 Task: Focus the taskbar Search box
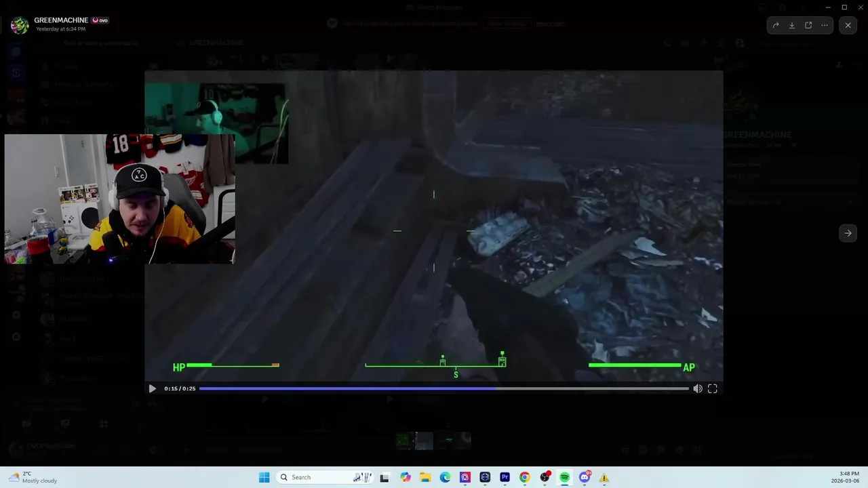click(325, 477)
